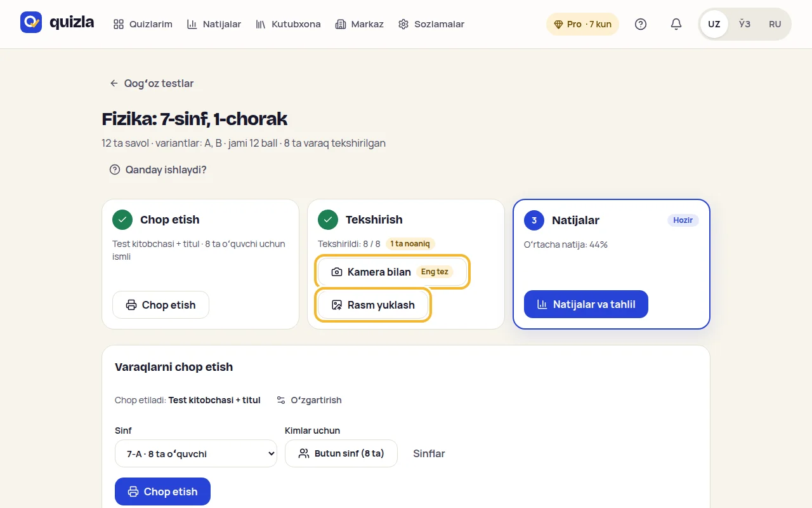Switch language to Cyrillic ЎЗ
This screenshot has width=812, height=508.
[x=745, y=24]
